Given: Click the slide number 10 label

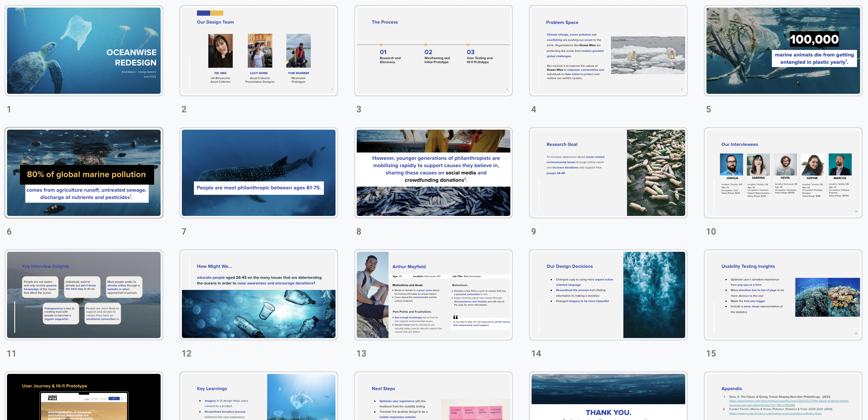Looking at the screenshot, I should pyautogui.click(x=711, y=232).
